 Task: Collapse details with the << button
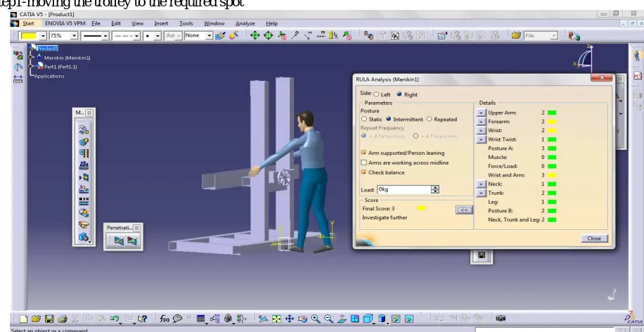(464, 210)
